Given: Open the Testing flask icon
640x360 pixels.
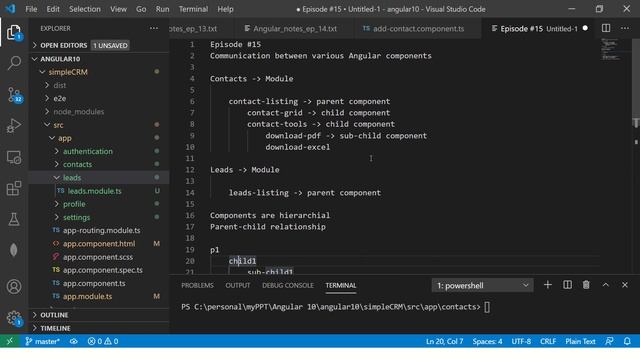Looking at the screenshot, I should [x=14, y=219].
